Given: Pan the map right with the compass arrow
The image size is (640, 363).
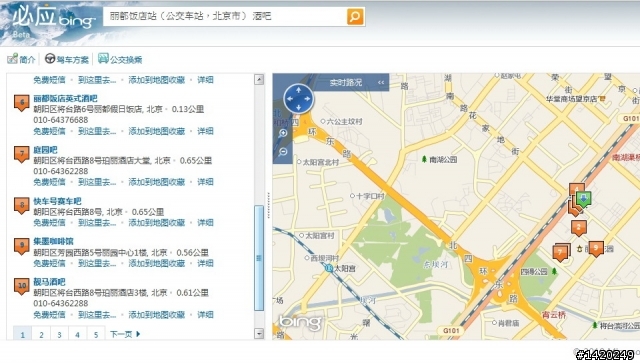Looking at the screenshot, I should tap(307, 99).
